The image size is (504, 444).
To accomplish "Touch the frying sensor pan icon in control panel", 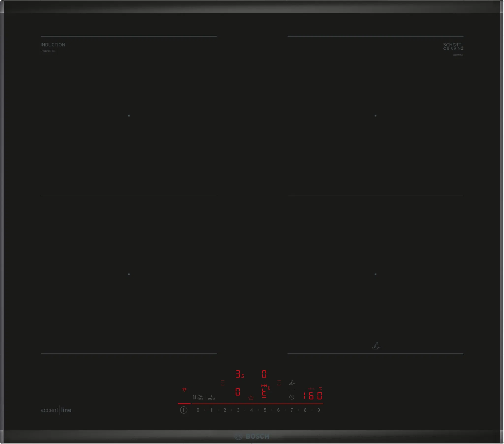I will point(292,382).
